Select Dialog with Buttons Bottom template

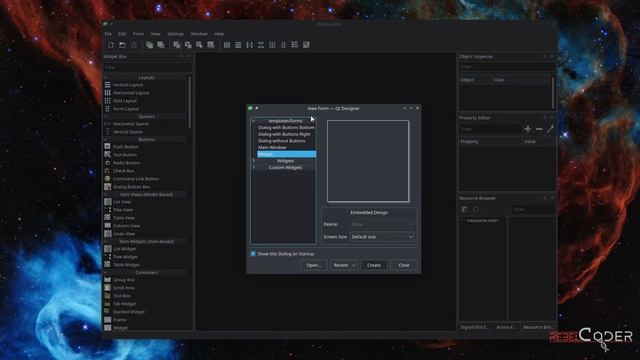coord(286,127)
